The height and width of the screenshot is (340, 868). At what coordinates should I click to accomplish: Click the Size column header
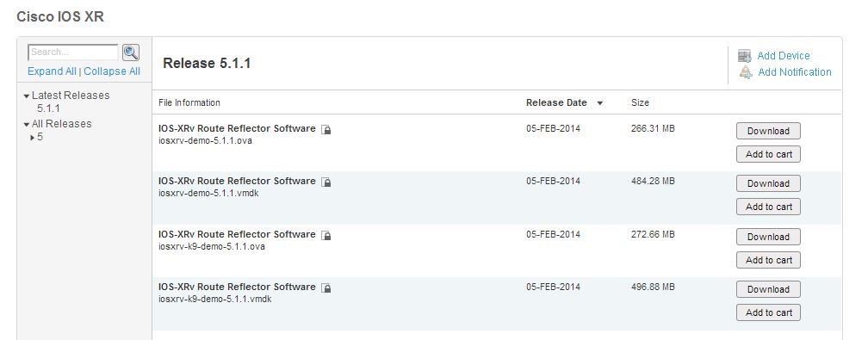(x=640, y=103)
